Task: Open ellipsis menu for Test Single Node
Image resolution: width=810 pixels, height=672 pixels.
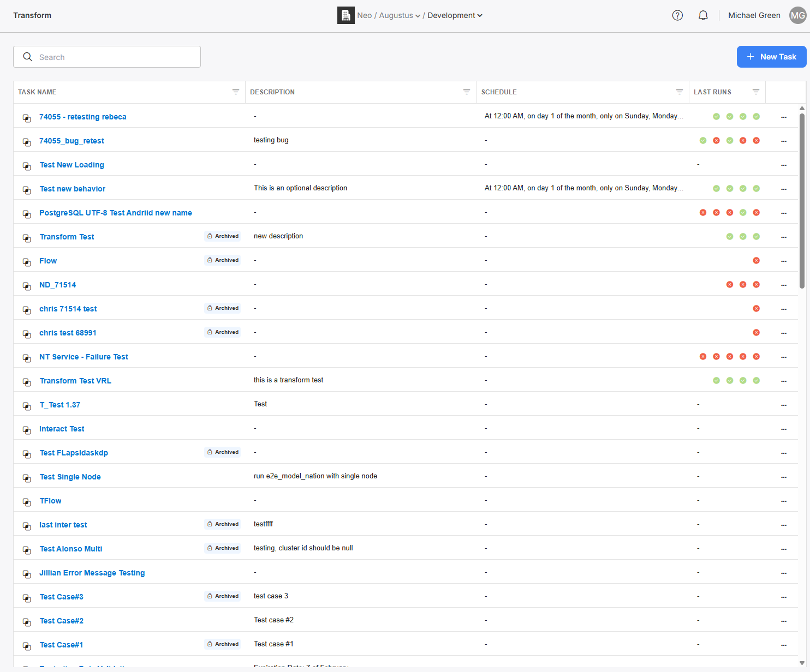Action: tap(784, 477)
